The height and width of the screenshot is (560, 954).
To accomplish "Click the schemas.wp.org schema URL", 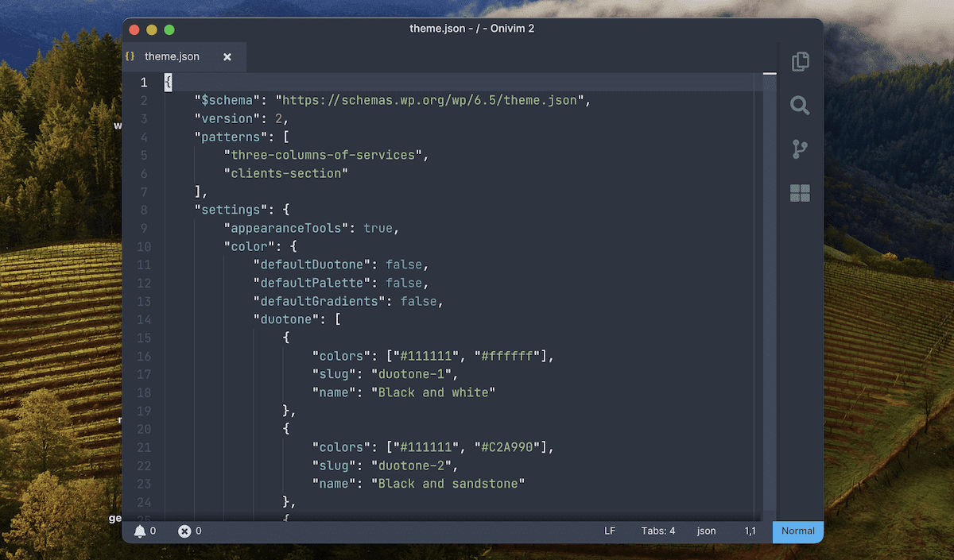I will pyautogui.click(x=441, y=100).
